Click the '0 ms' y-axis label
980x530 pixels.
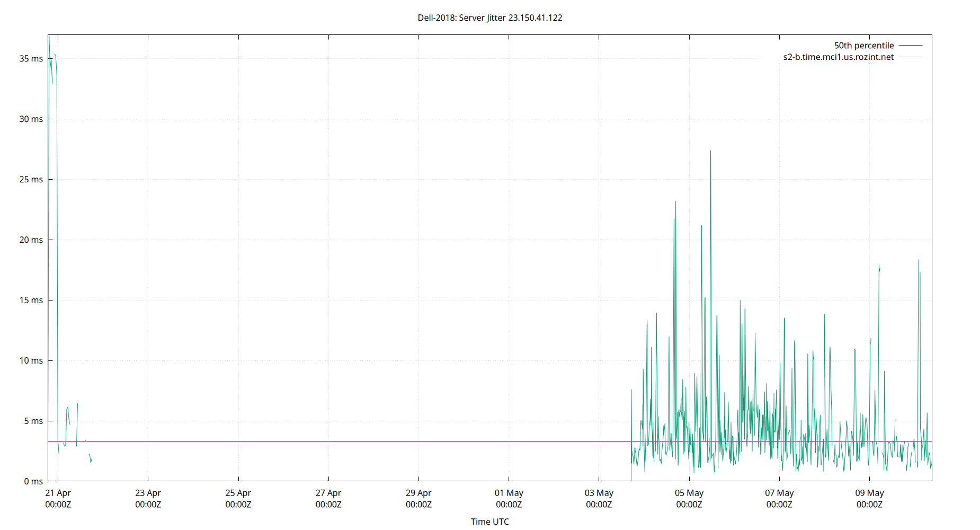(x=33, y=481)
